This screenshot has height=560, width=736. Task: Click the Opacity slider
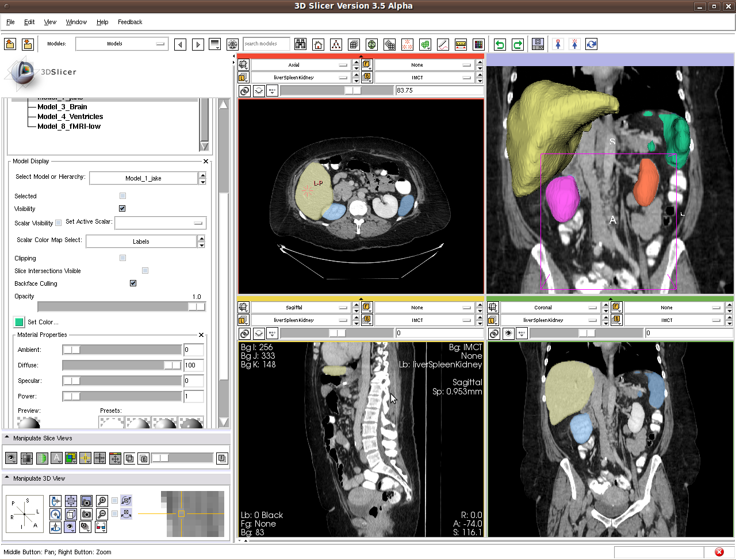click(121, 307)
